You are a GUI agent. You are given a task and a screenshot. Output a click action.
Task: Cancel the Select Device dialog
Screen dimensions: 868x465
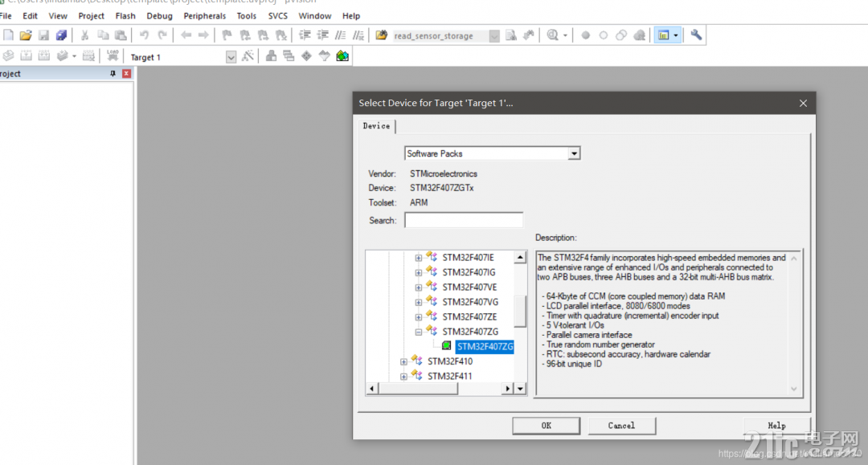621,426
